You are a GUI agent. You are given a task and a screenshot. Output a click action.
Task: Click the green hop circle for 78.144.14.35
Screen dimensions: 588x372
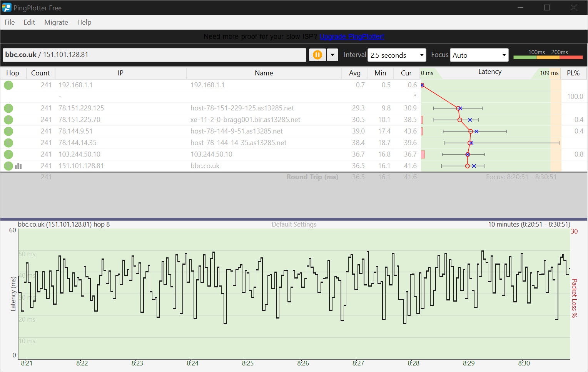tap(8, 143)
